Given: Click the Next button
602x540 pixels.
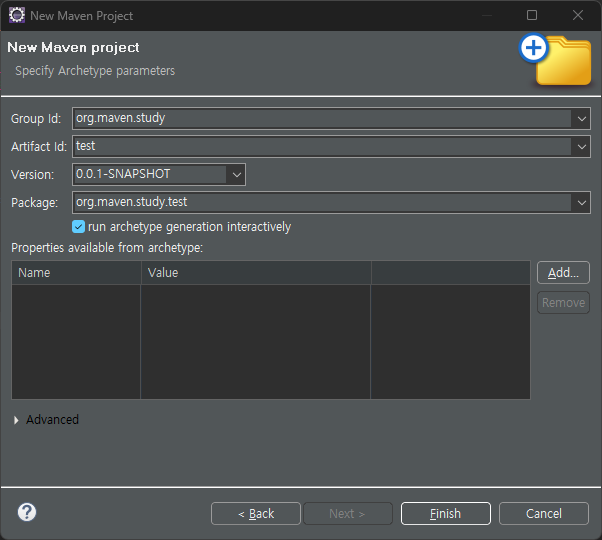Looking at the screenshot, I should click(x=348, y=514).
